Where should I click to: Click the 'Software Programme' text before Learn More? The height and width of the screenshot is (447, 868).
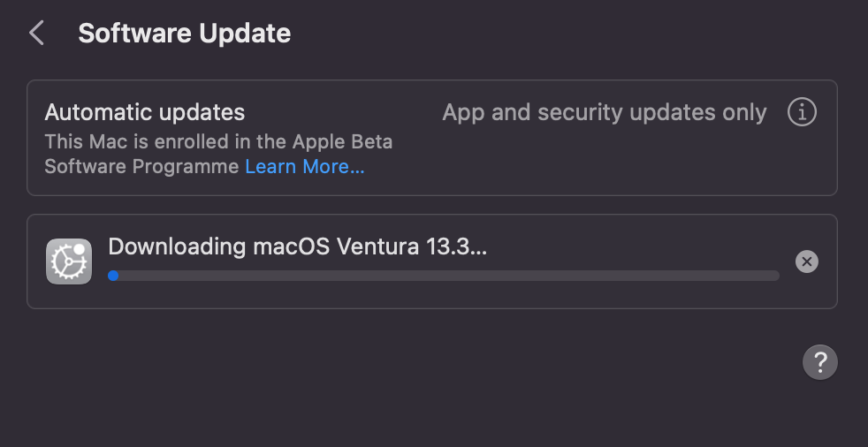click(141, 167)
